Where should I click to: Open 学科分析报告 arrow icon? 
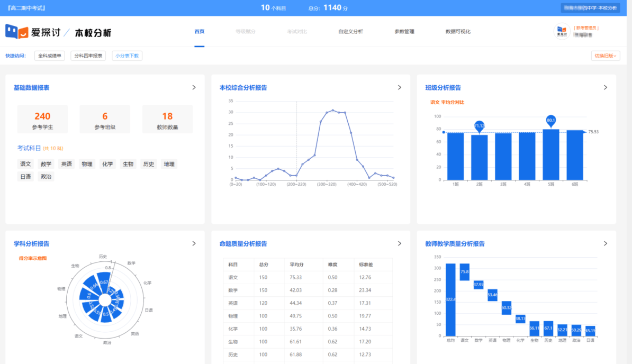(194, 243)
